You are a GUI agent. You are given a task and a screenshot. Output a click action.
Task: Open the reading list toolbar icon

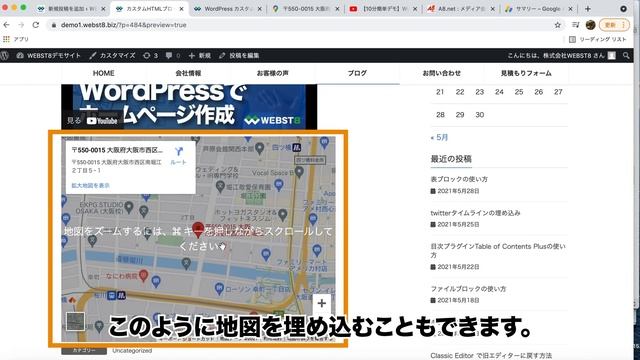point(576,25)
